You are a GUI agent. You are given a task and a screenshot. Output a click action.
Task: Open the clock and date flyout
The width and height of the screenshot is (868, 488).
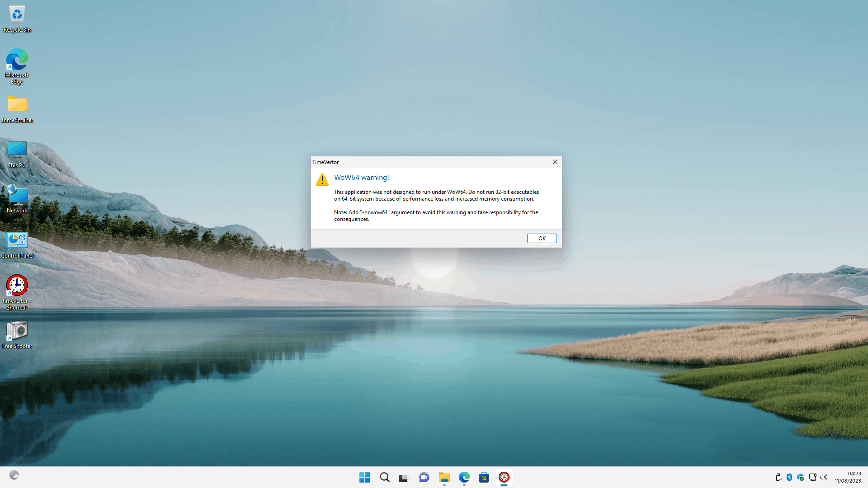coord(848,477)
